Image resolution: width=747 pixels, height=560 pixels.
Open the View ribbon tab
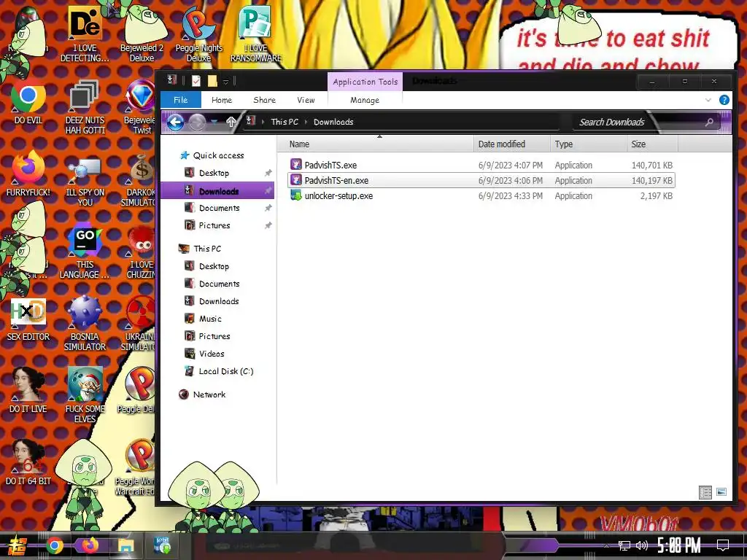click(306, 100)
